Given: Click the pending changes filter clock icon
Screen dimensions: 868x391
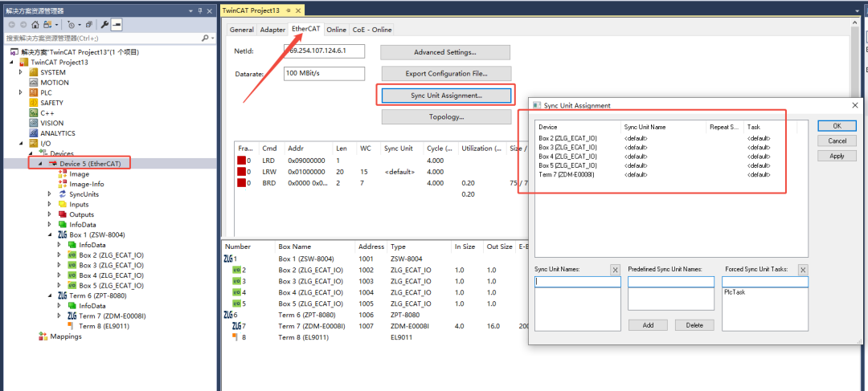Looking at the screenshot, I should 72,24.
